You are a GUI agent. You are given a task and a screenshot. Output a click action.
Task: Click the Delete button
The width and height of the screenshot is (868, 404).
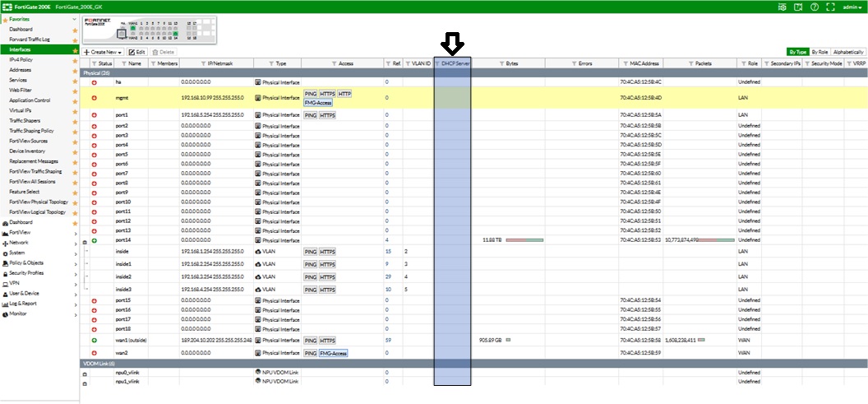(x=164, y=52)
